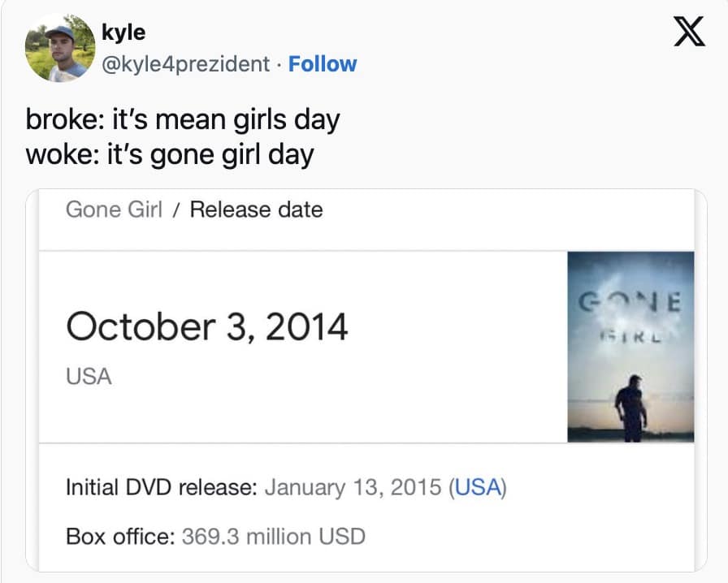Click the Release date breadcrumb label
Image resolution: width=728 pixels, height=583 pixels.
pos(256,209)
